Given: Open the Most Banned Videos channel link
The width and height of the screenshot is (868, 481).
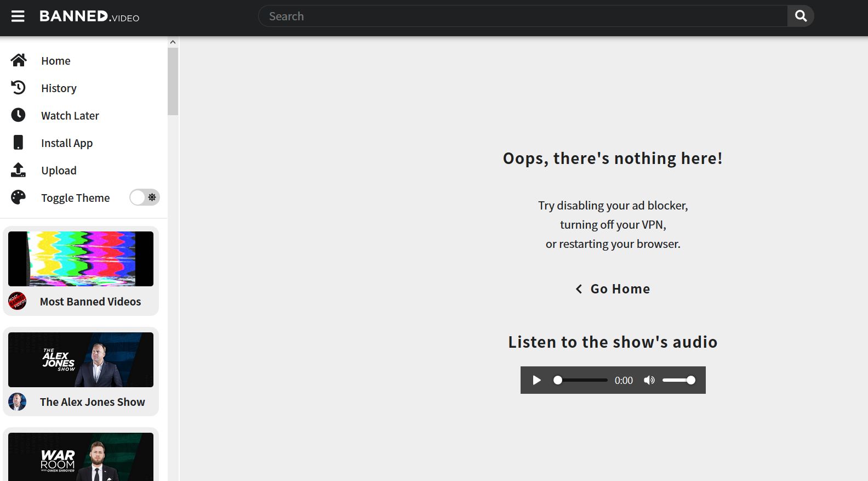Looking at the screenshot, I should pos(90,302).
